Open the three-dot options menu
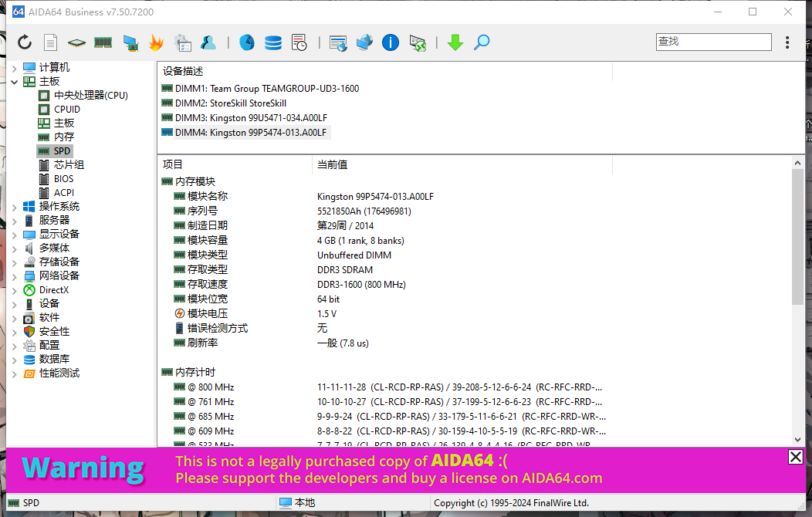 [x=787, y=42]
